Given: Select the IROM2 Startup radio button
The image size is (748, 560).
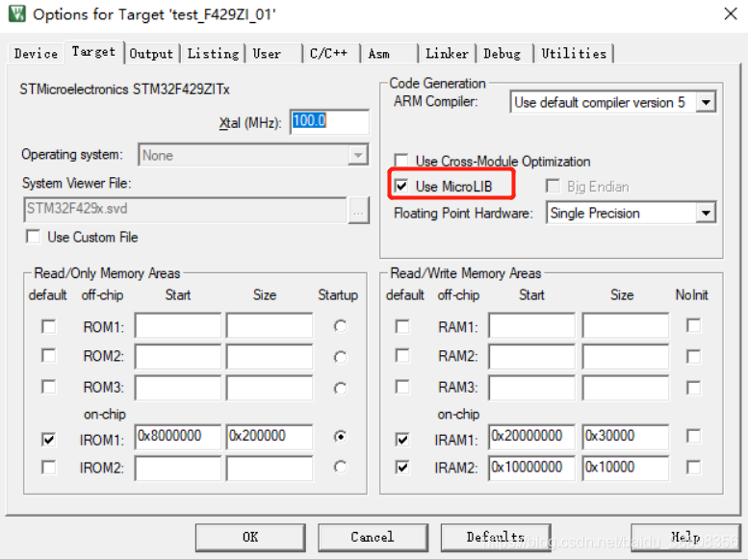Looking at the screenshot, I should coord(340,467).
